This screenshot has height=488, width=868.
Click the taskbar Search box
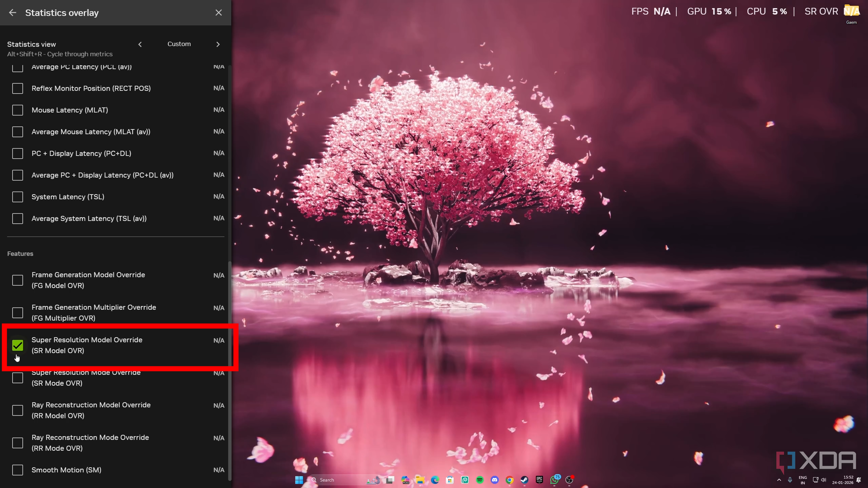(x=345, y=480)
